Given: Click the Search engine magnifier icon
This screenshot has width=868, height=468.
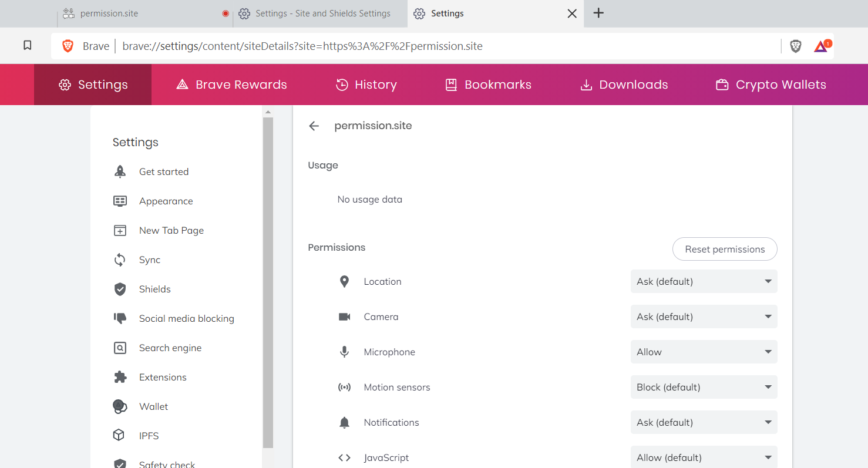Looking at the screenshot, I should point(120,348).
